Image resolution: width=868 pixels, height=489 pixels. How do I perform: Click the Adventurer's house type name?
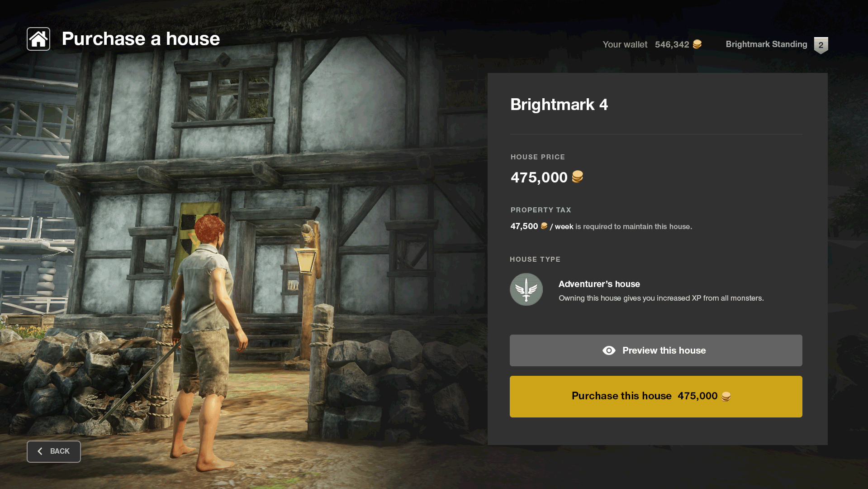point(599,284)
